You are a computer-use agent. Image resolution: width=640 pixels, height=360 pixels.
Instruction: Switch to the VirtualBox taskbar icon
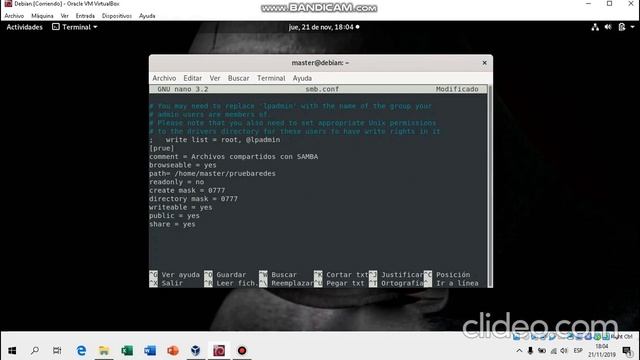pos(196,351)
